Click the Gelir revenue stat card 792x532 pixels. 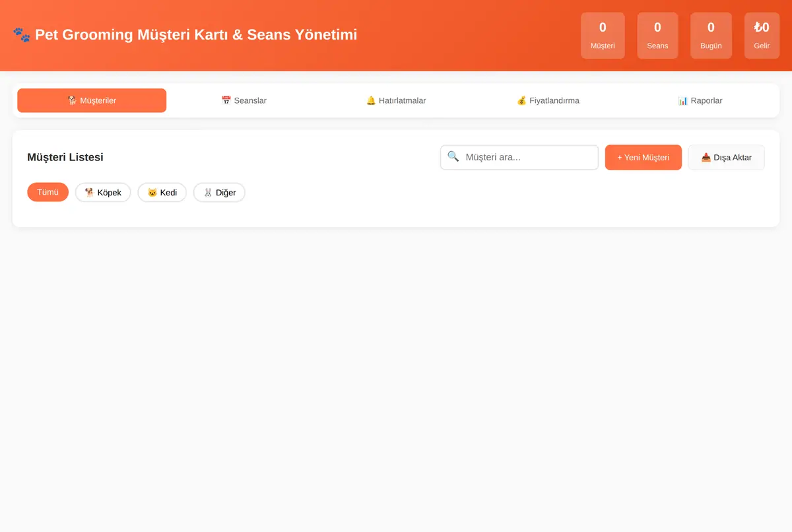coord(762,36)
